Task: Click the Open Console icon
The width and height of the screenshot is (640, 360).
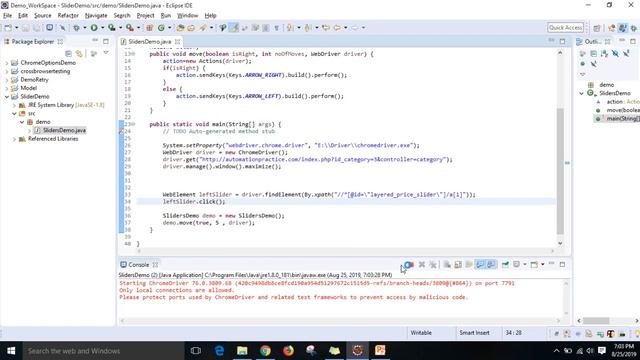Action: [x=534, y=264]
